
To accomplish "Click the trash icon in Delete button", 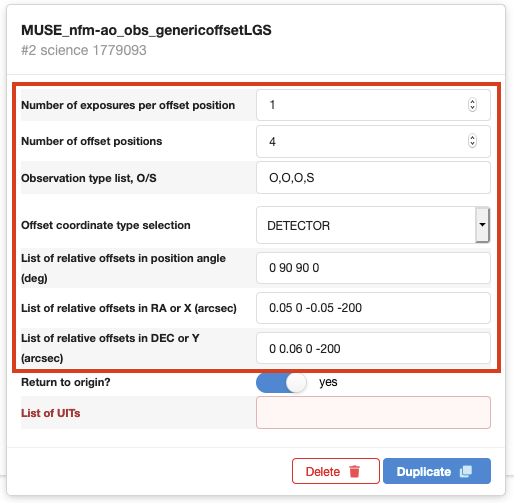I will click(x=354, y=471).
